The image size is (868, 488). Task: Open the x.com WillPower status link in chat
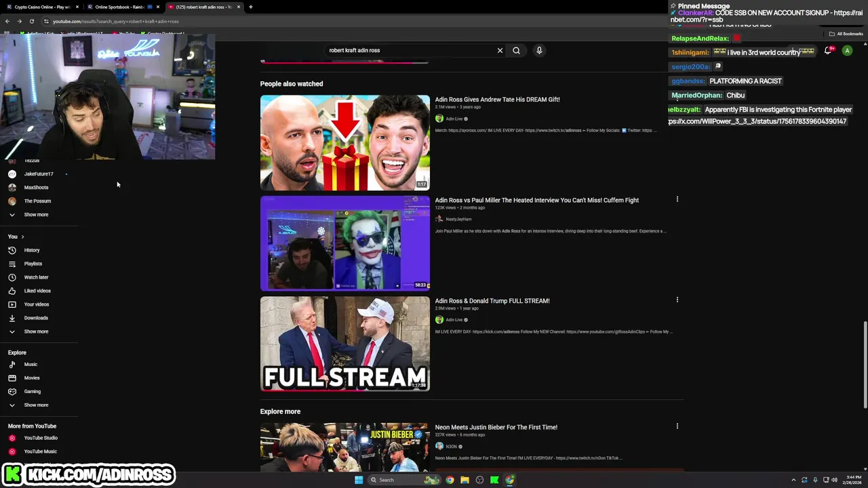pyautogui.click(x=757, y=121)
